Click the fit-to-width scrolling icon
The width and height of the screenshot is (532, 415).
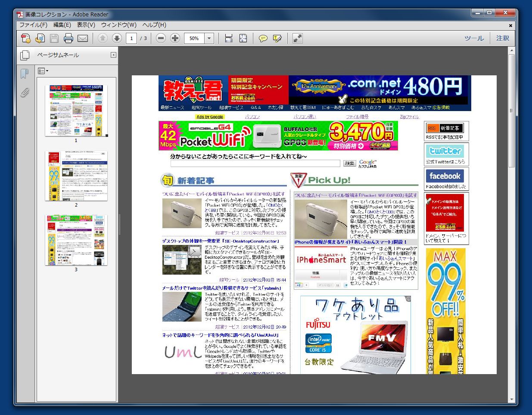229,38
